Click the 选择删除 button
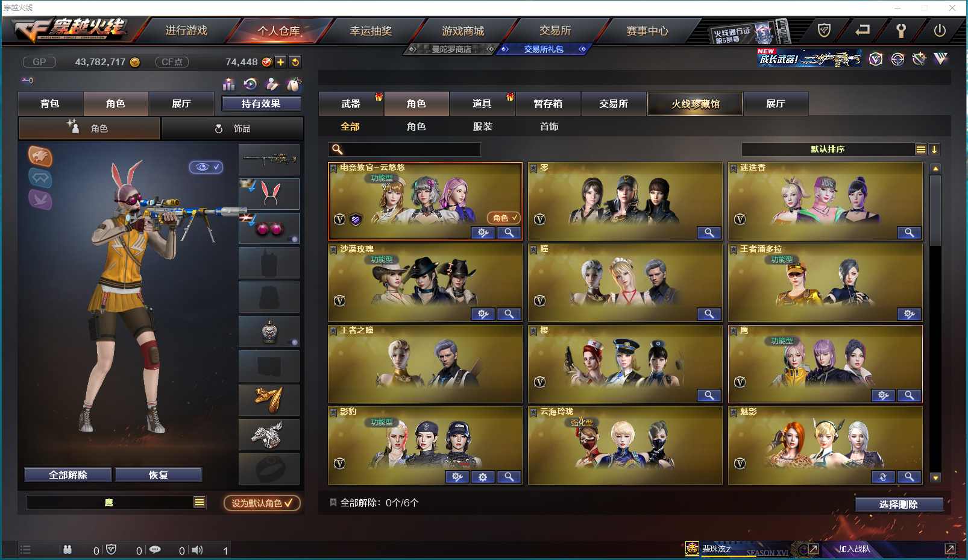This screenshot has width=968, height=560. click(899, 505)
